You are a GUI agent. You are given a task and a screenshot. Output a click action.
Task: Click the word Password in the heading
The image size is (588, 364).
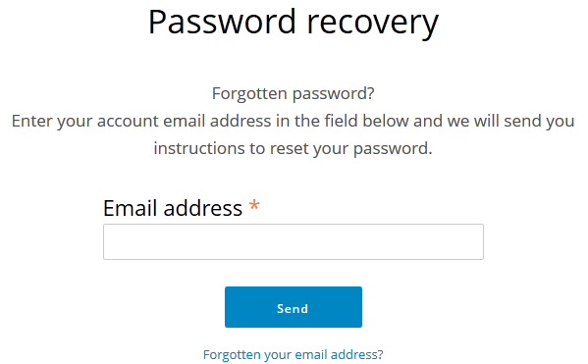pos(222,22)
